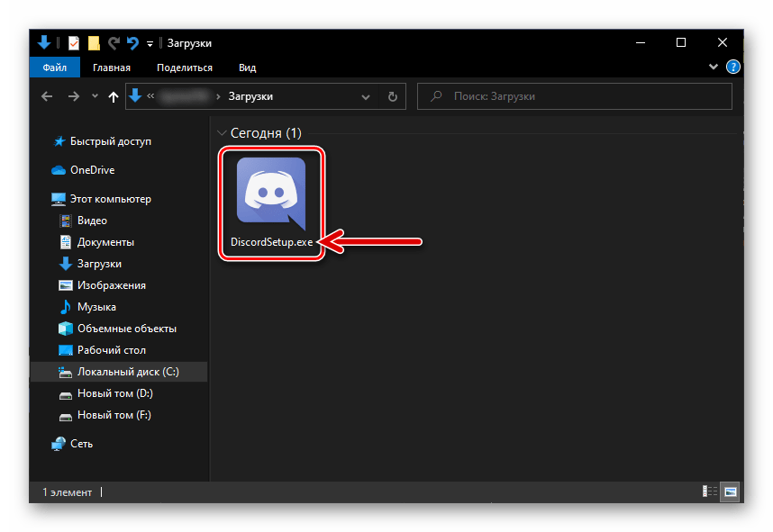
Task: Click the new folder icon in quick toolbar
Action: click(94, 43)
